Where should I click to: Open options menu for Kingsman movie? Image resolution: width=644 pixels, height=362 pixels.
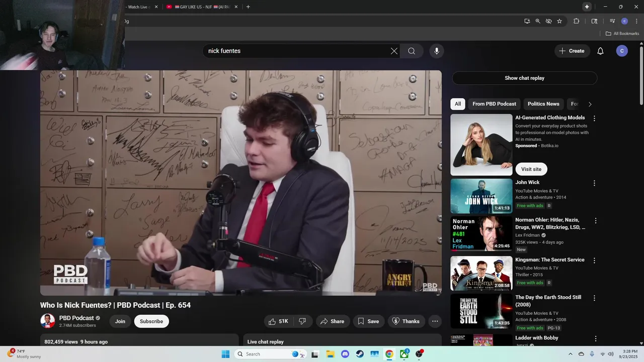pyautogui.click(x=594, y=260)
